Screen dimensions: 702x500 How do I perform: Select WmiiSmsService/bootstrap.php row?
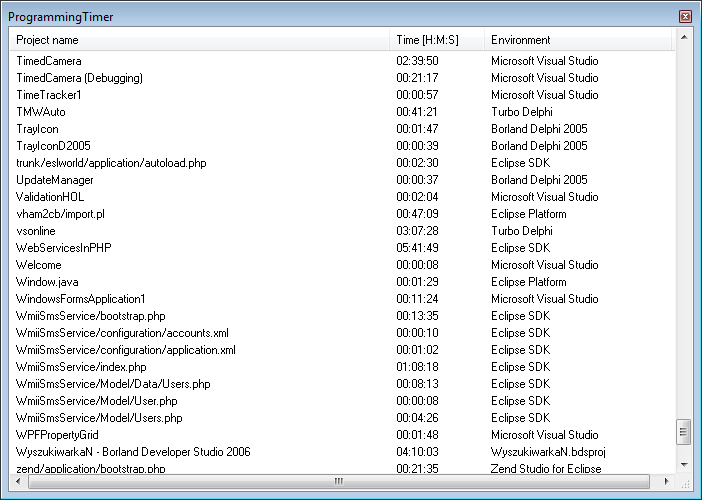point(342,316)
